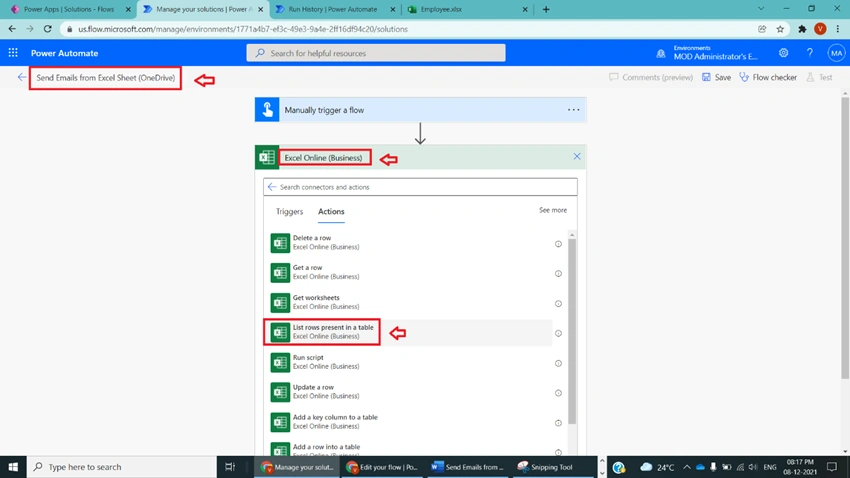Click the Windows taskbar search box
This screenshot has width=850, height=478.
tap(121, 467)
